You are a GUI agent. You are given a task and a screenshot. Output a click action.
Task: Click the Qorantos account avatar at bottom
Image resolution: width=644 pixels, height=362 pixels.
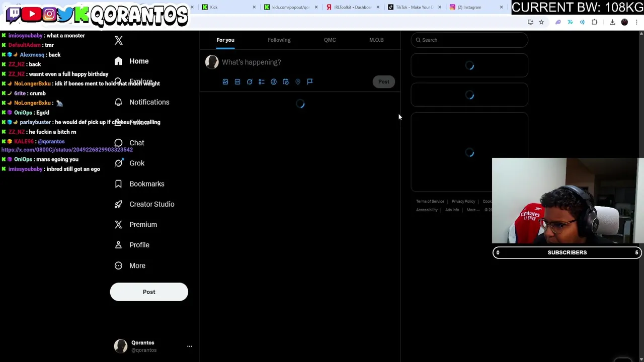tap(121, 346)
